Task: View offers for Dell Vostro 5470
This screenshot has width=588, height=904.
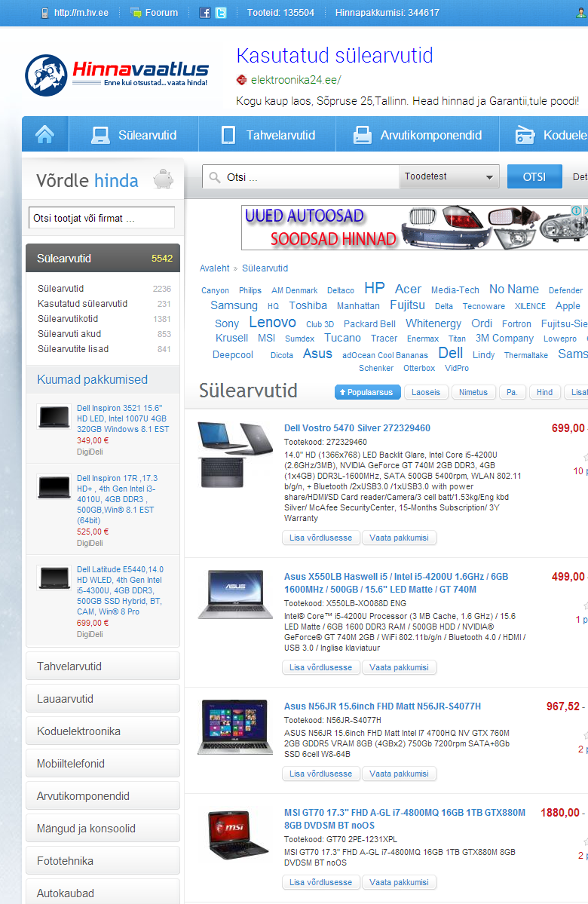Action: click(x=399, y=538)
